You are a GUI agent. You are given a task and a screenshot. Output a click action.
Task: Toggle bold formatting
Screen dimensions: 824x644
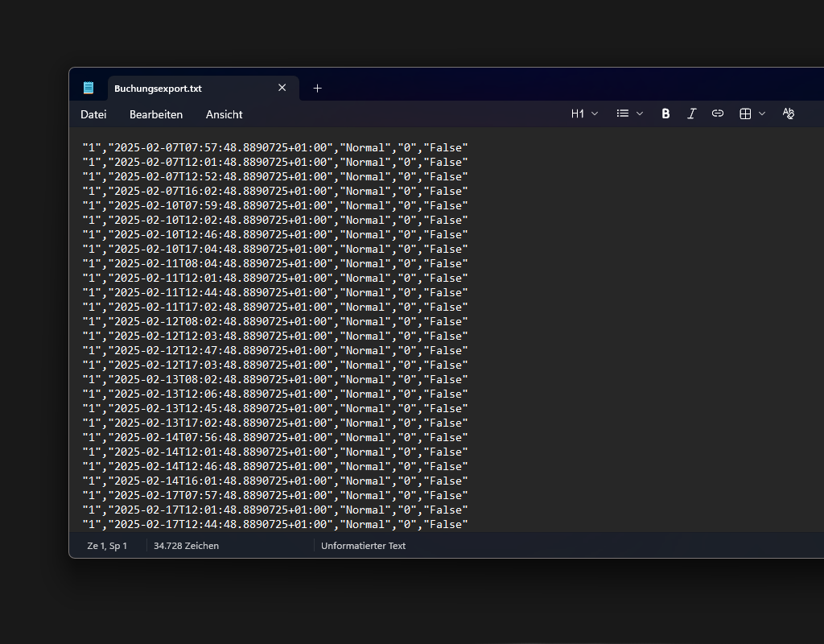(665, 114)
